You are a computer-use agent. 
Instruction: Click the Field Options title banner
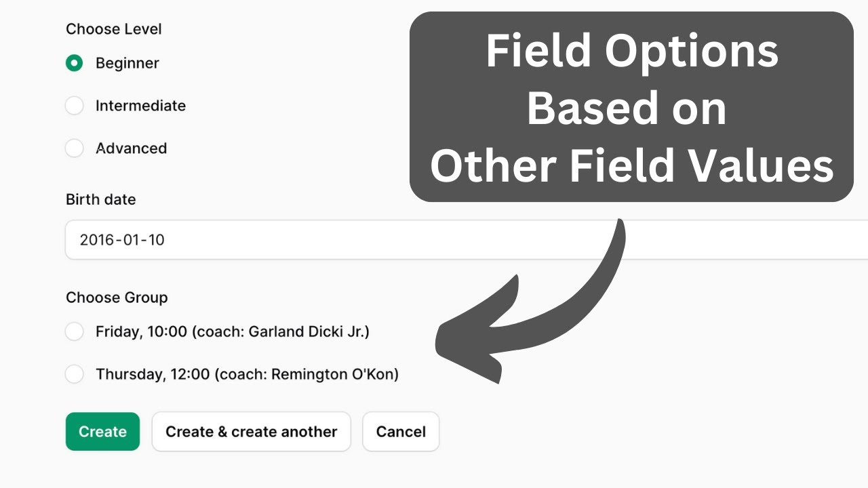(631, 107)
